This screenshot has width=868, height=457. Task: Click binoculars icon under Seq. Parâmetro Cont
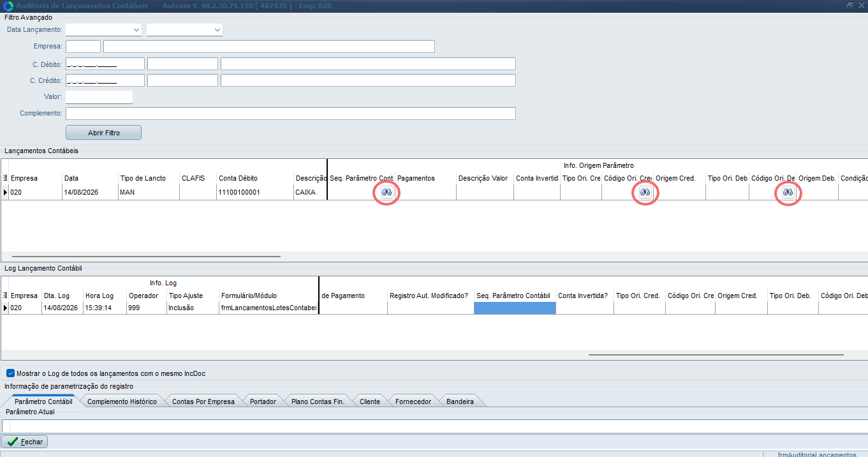[387, 192]
